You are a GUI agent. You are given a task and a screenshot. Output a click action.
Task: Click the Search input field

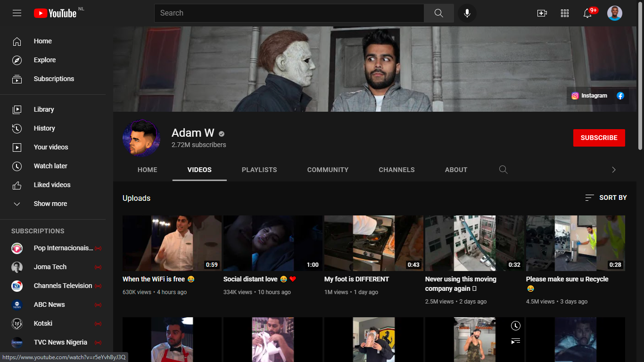click(x=289, y=13)
